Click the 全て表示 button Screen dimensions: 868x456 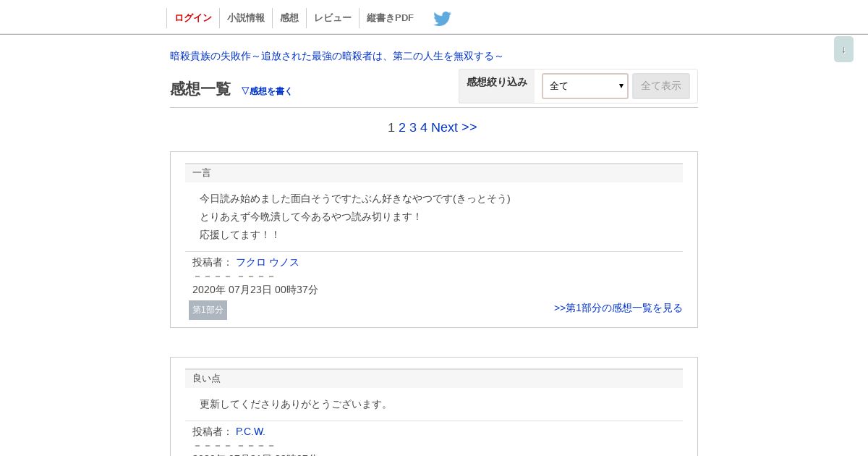[661, 86]
